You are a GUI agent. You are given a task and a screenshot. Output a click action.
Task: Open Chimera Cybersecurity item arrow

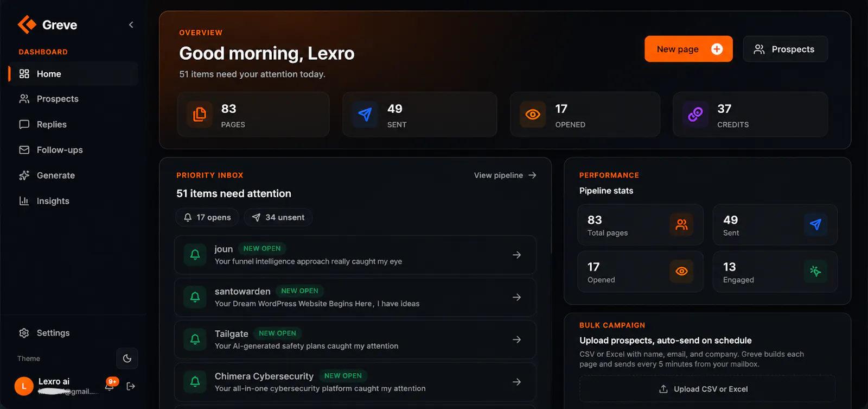tap(517, 382)
